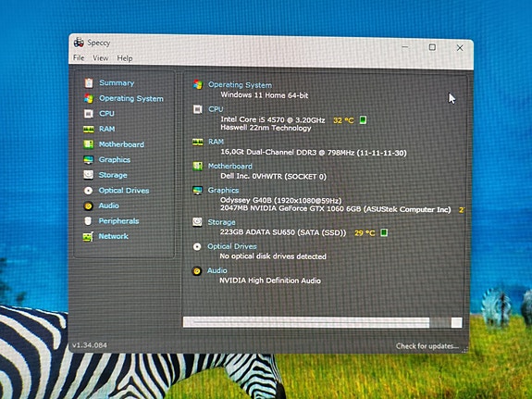Open the Motherboard heading link in summary

pos(230,166)
